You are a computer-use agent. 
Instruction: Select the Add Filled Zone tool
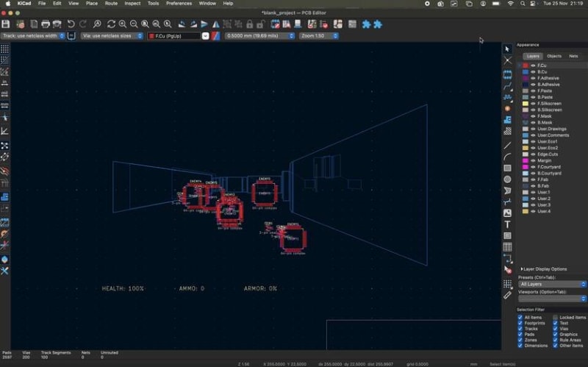click(507, 120)
